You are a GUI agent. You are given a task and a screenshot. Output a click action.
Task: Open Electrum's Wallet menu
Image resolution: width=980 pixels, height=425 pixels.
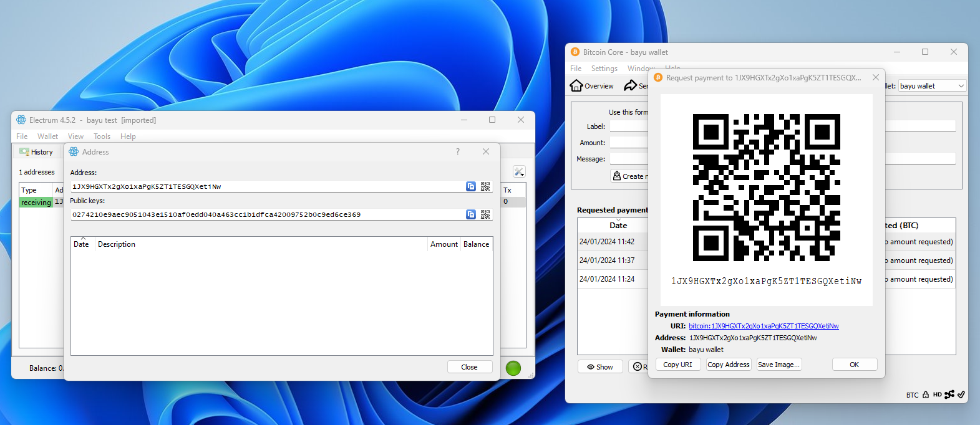[47, 136]
